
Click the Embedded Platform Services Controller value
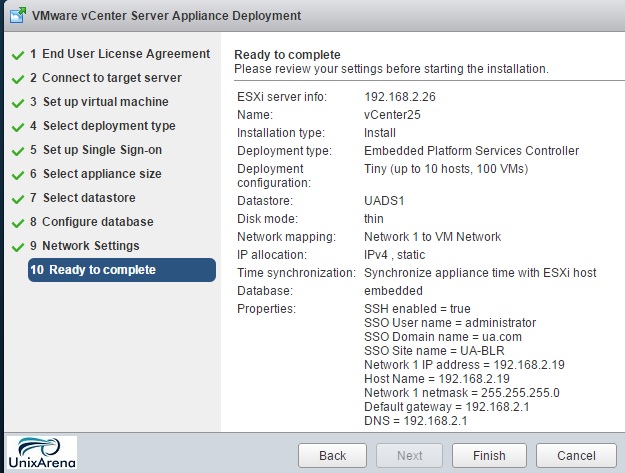[472, 151]
